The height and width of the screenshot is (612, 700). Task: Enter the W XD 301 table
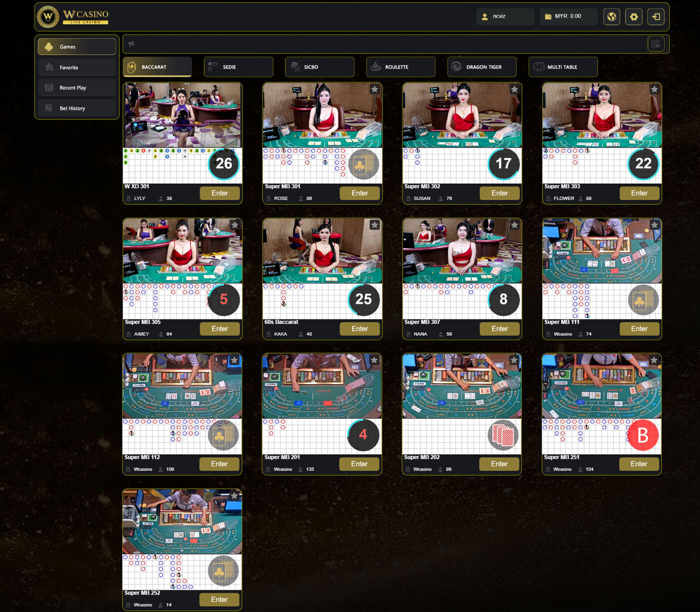pyautogui.click(x=219, y=193)
